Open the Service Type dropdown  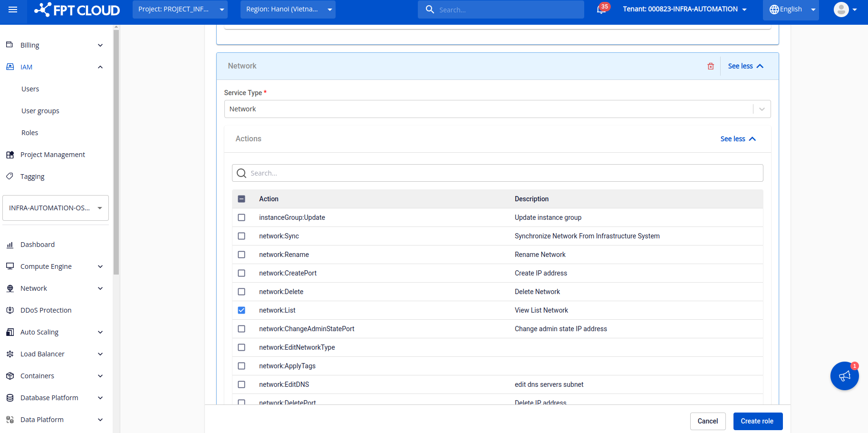[x=497, y=109]
